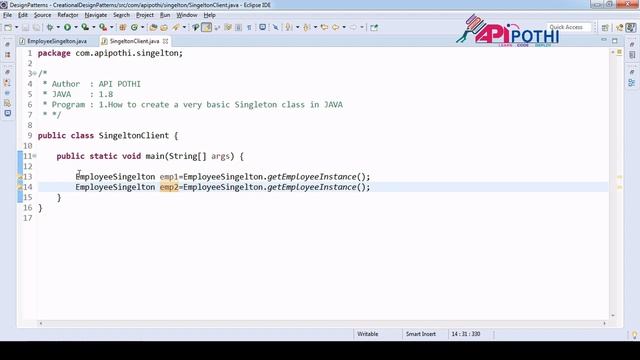Click the warning marker on line 14
The width and height of the screenshot is (640, 360).
(20, 187)
